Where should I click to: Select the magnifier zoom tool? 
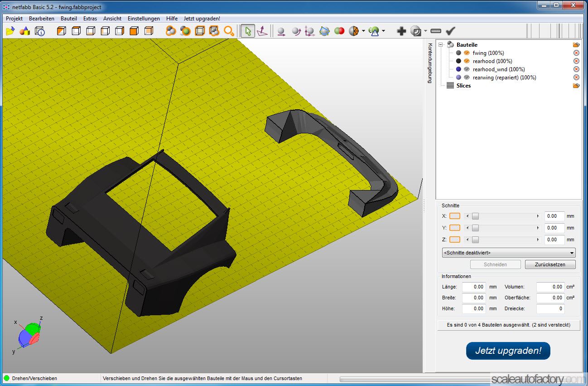tap(229, 31)
